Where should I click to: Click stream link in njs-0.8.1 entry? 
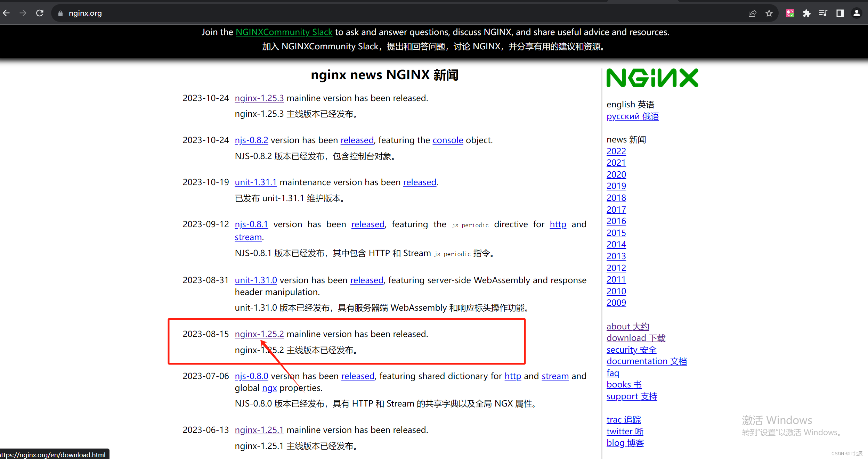point(248,237)
